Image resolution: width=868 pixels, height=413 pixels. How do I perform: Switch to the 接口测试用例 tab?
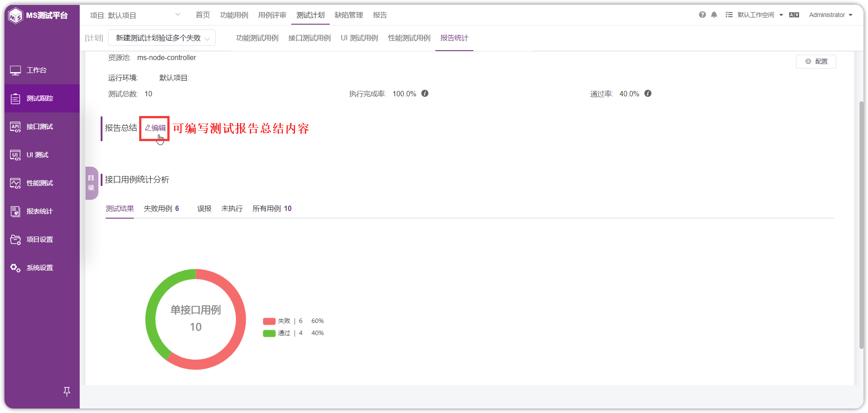coord(310,38)
